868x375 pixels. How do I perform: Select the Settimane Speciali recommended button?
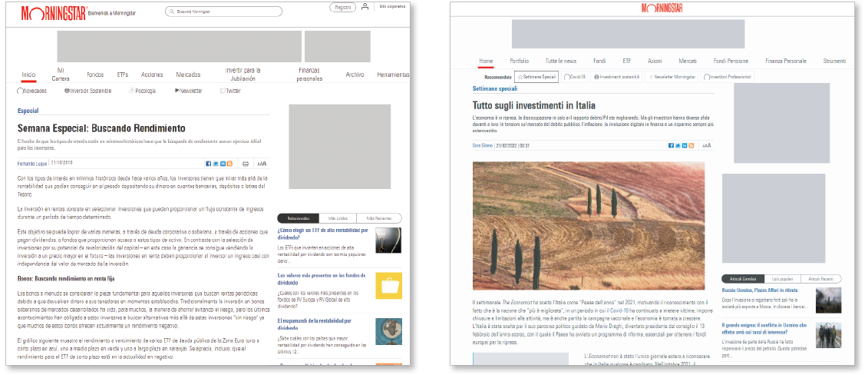536,77
